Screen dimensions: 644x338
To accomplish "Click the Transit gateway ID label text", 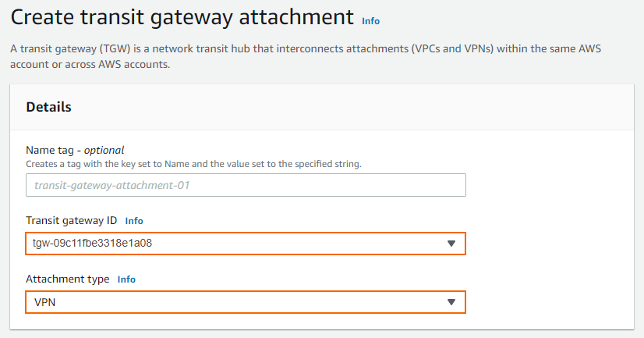I will [x=72, y=220].
